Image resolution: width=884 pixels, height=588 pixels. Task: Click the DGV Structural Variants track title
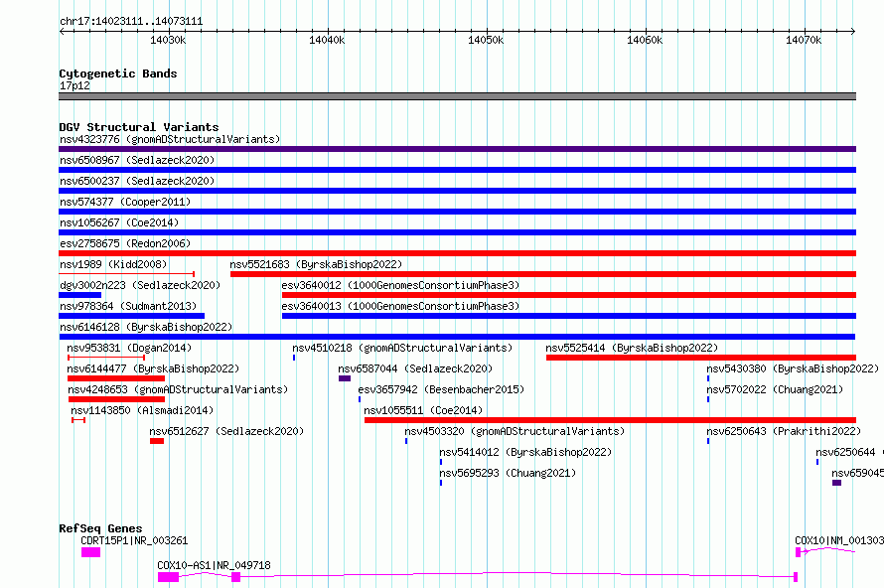(139, 127)
